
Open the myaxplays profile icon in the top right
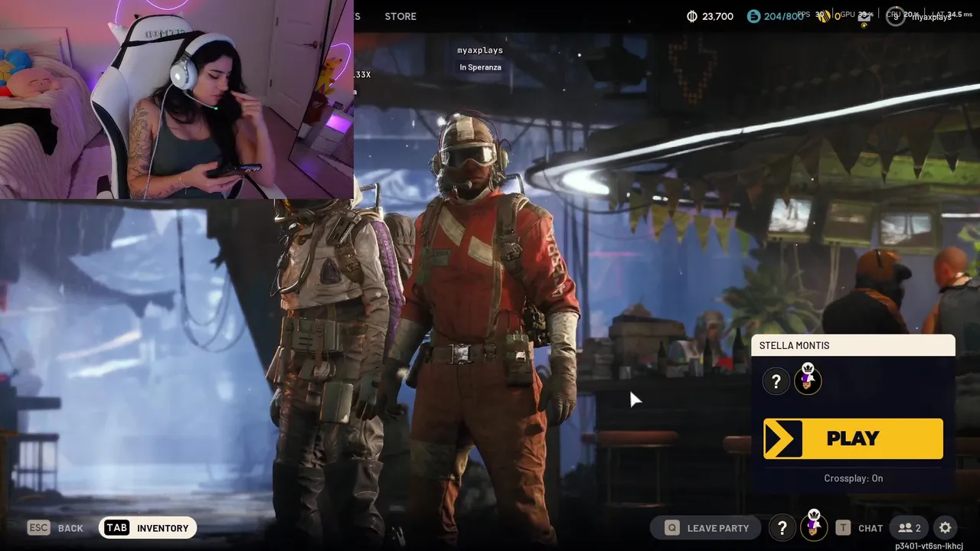[895, 16]
